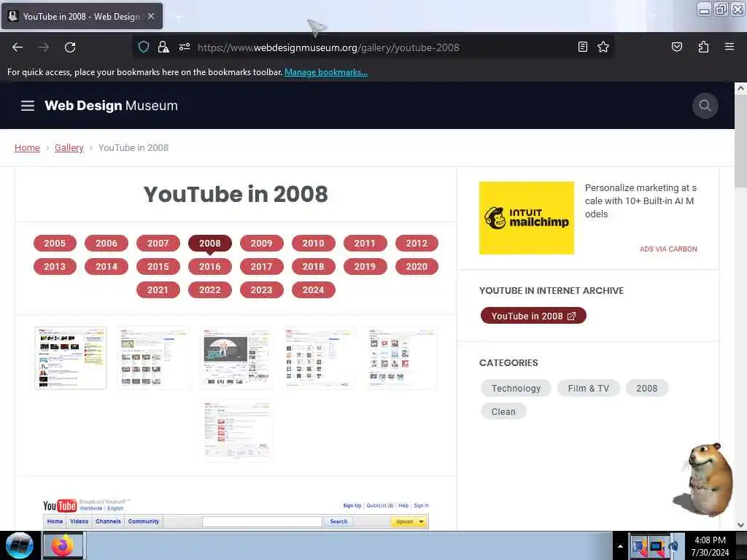Open Gallery breadcrumb link
Screen dimensions: 747x560
click(69, 147)
